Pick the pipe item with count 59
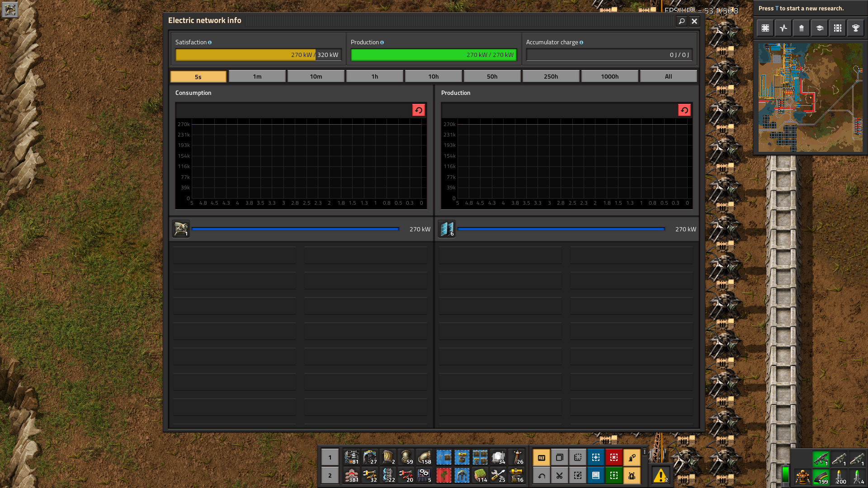 point(406,457)
